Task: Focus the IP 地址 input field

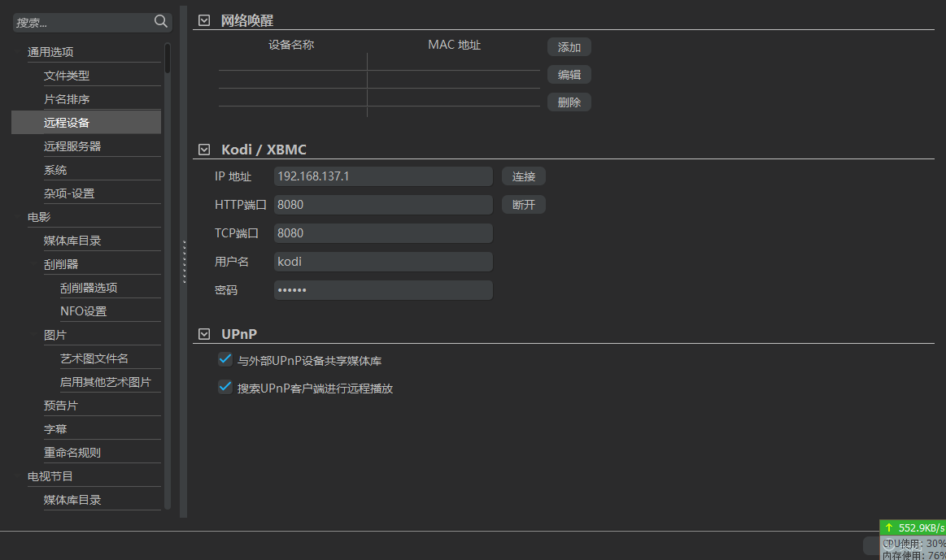Action: click(x=383, y=176)
